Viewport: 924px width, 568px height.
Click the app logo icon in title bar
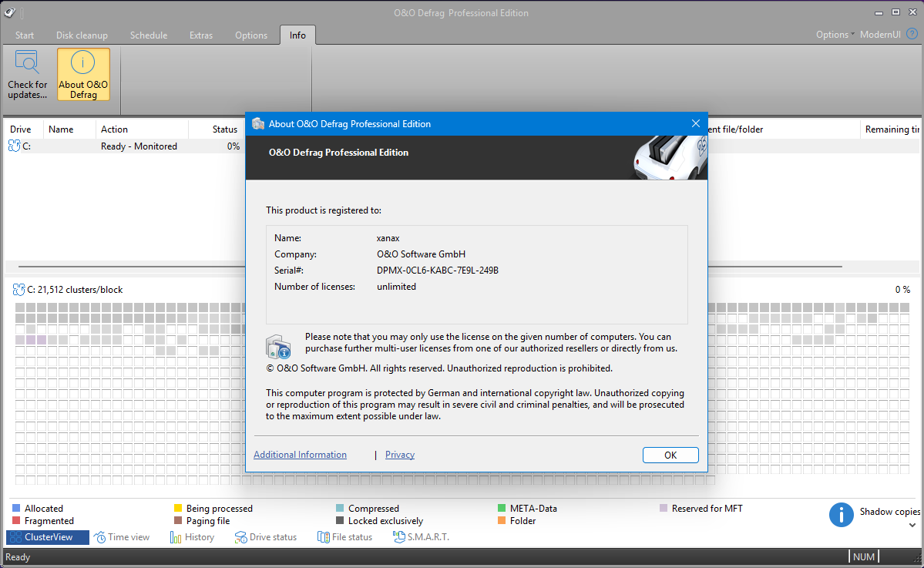point(9,12)
